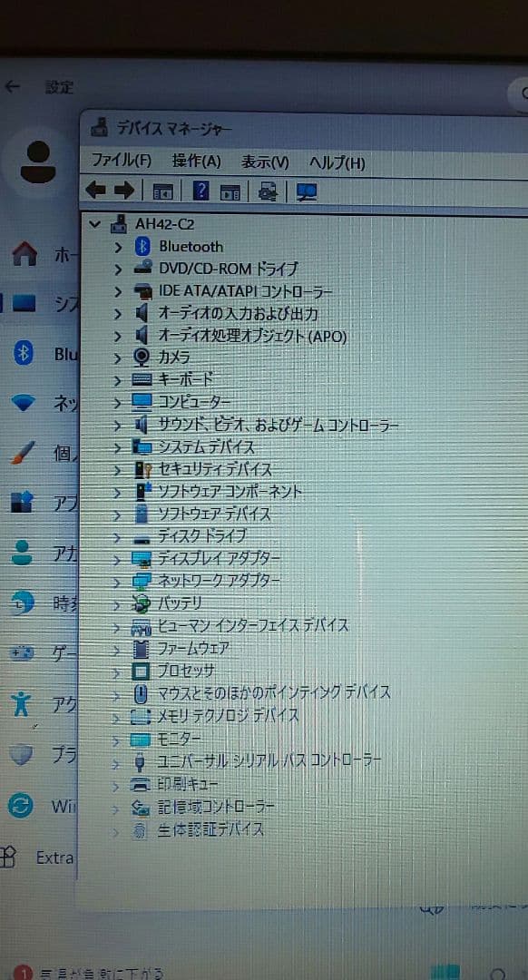
Task: Select the ユニバーサル シリアル バス コントローラー text
Action: [x=268, y=760]
